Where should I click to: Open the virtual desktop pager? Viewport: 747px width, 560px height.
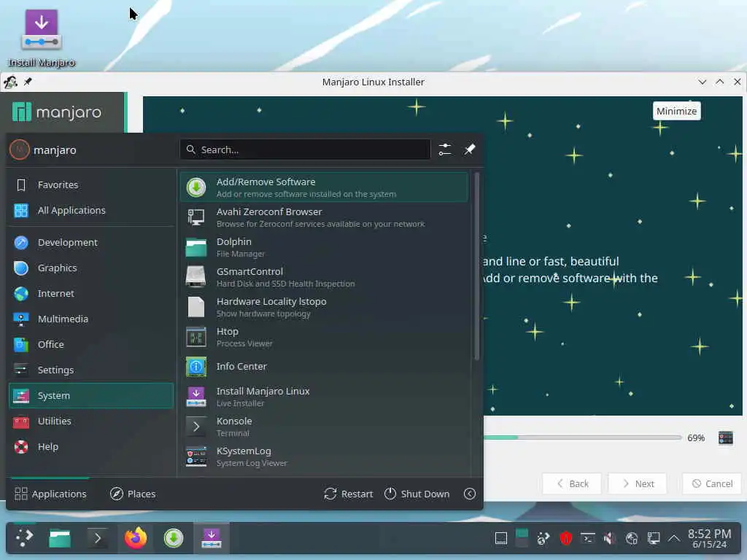[522, 538]
